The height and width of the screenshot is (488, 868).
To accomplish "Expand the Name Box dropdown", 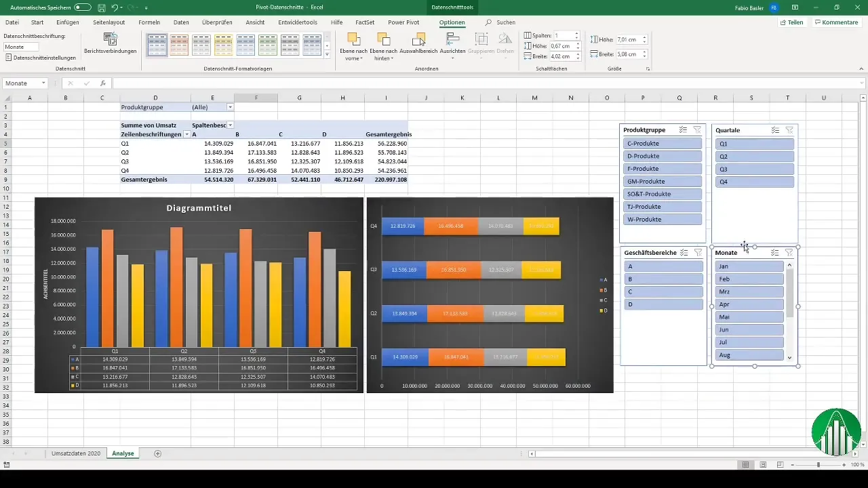I will [43, 83].
